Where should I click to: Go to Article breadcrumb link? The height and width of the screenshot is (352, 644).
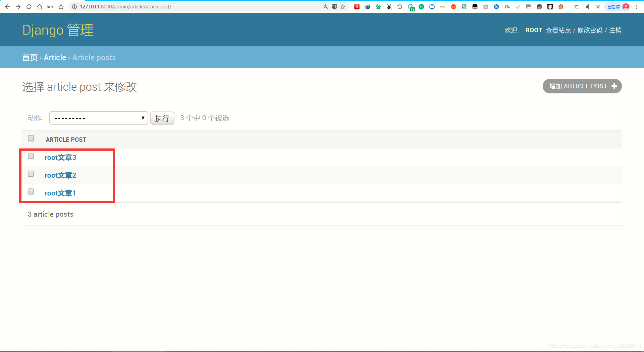pyautogui.click(x=55, y=57)
